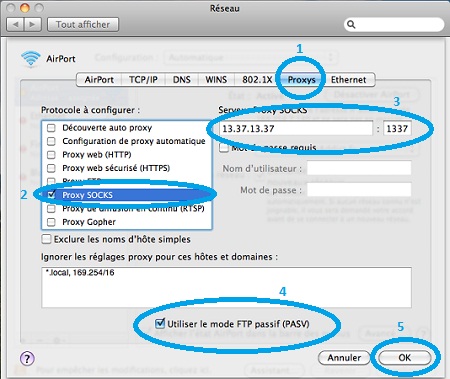Go forward with the right arrow button
The height and width of the screenshot is (379, 450).
(x=33, y=24)
